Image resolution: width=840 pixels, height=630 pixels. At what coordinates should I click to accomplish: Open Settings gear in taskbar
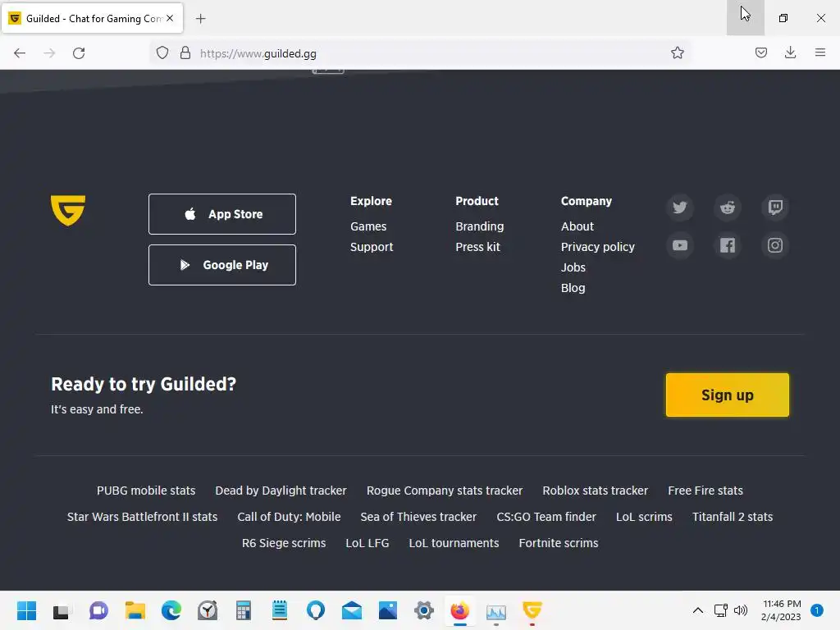(x=424, y=610)
